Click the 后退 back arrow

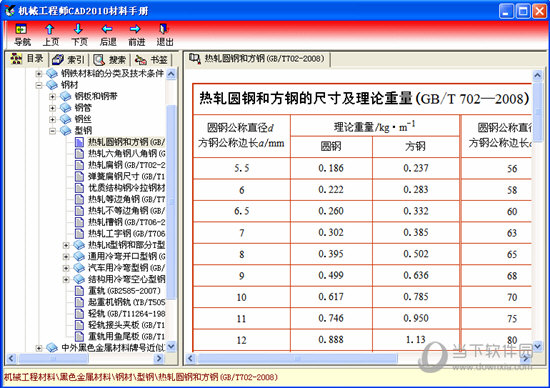click(x=107, y=35)
